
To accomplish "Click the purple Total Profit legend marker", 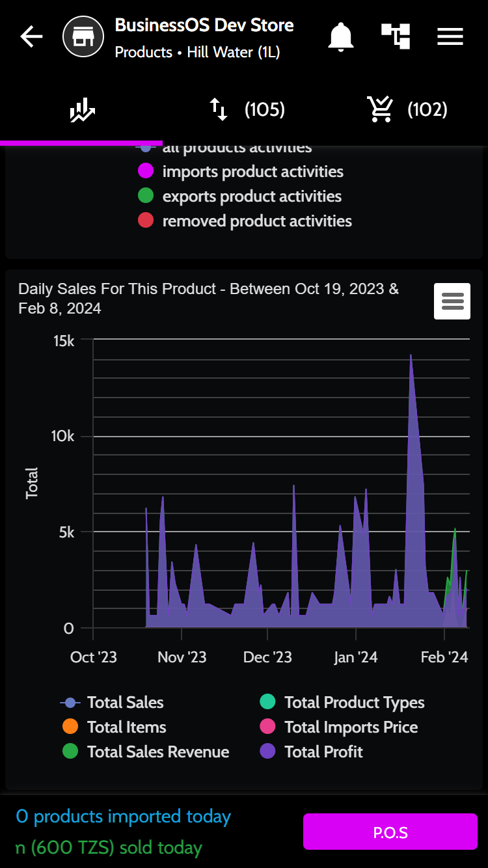I will (267, 752).
